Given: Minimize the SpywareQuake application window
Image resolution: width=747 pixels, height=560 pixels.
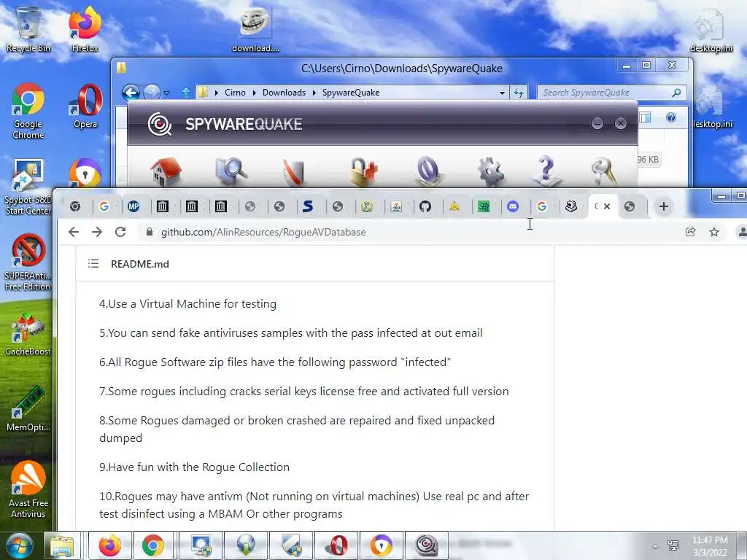Looking at the screenshot, I should click(597, 123).
